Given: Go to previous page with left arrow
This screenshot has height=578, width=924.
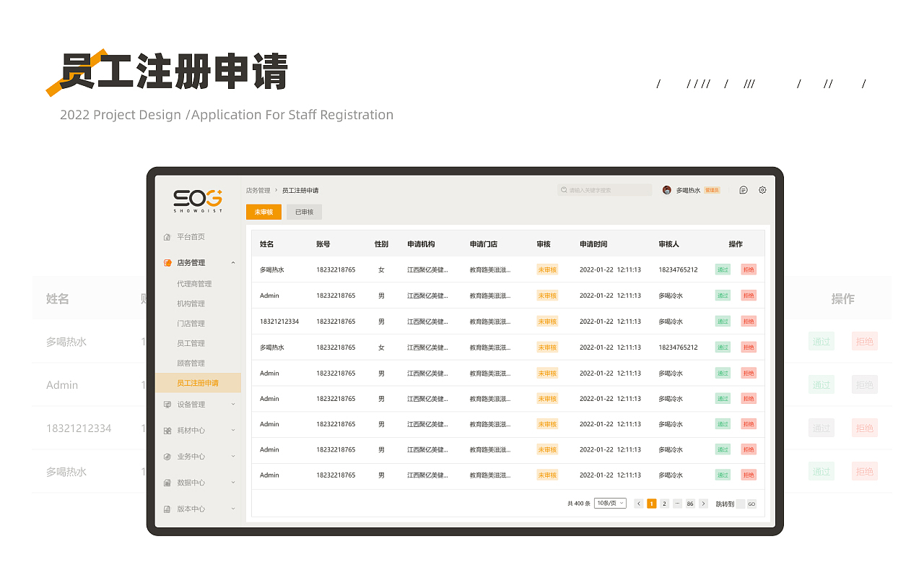Looking at the screenshot, I should (x=639, y=504).
